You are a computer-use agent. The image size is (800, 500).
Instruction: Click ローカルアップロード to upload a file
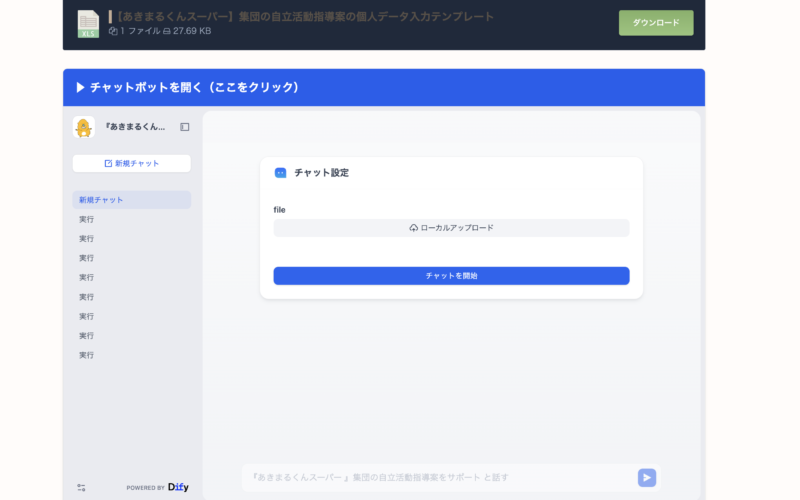451,228
